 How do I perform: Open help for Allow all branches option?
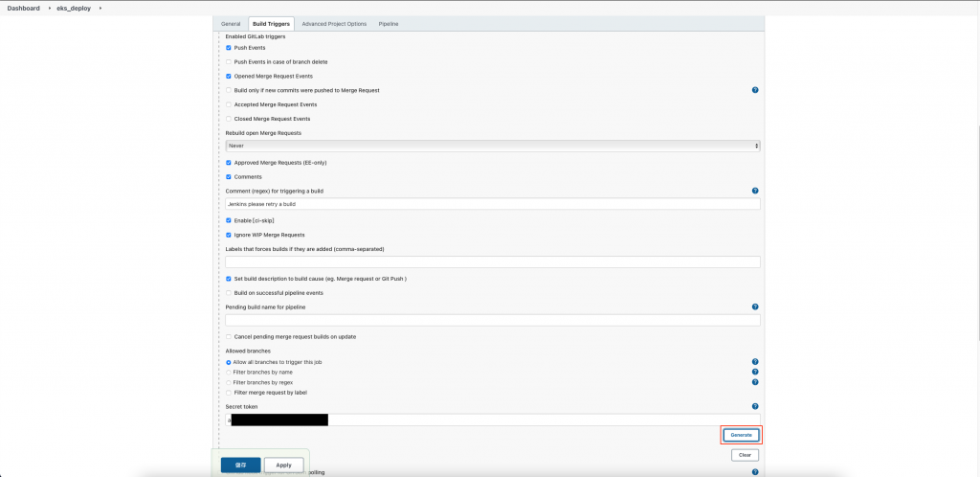click(755, 362)
